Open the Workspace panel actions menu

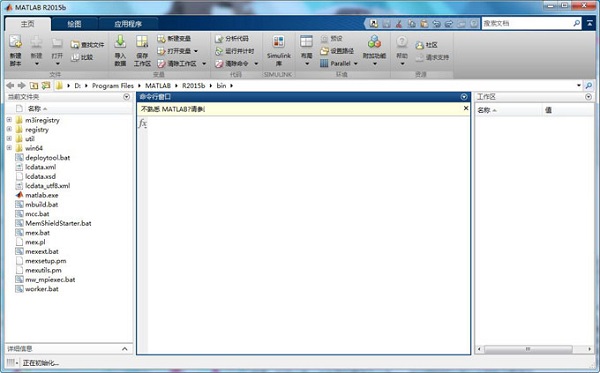coord(589,97)
